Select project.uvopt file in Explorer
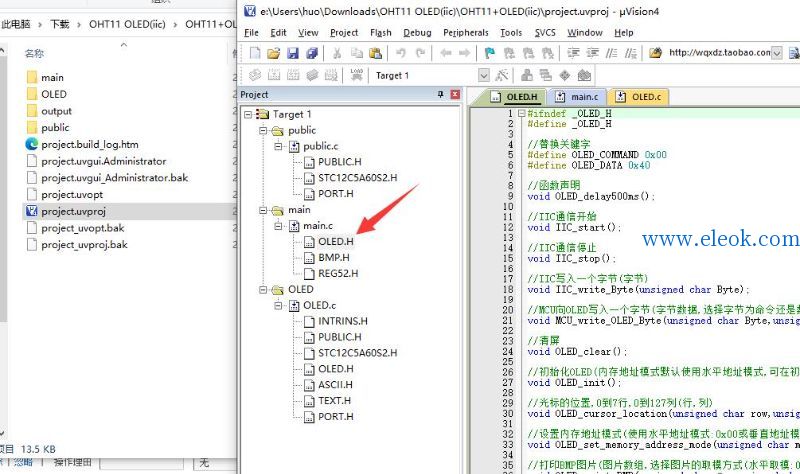This screenshot has height=474, width=800. pos(72,194)
